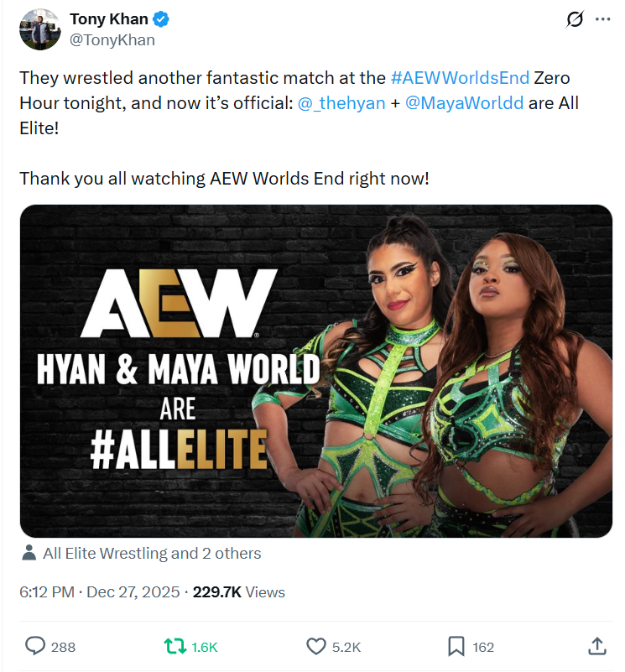Click the share upload icon
Screen dimensions: 625x672
(x=596, y=646)
